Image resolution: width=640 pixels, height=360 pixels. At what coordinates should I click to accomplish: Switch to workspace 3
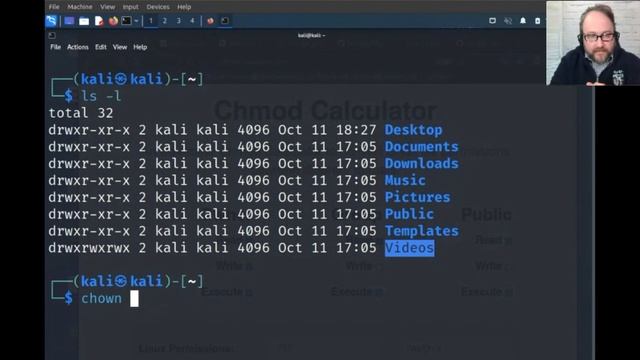[x=179, y=21]
